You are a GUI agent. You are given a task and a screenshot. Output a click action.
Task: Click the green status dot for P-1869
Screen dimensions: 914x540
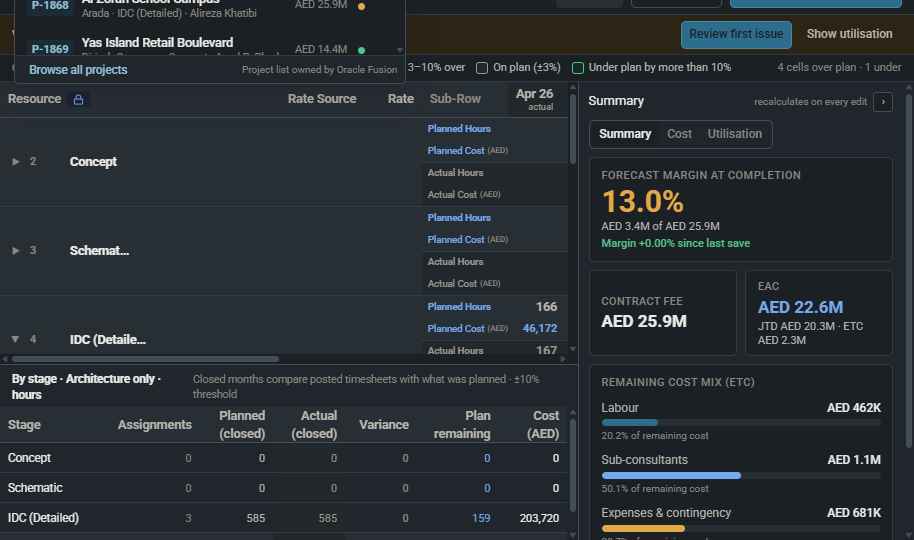tap(361, 50)
